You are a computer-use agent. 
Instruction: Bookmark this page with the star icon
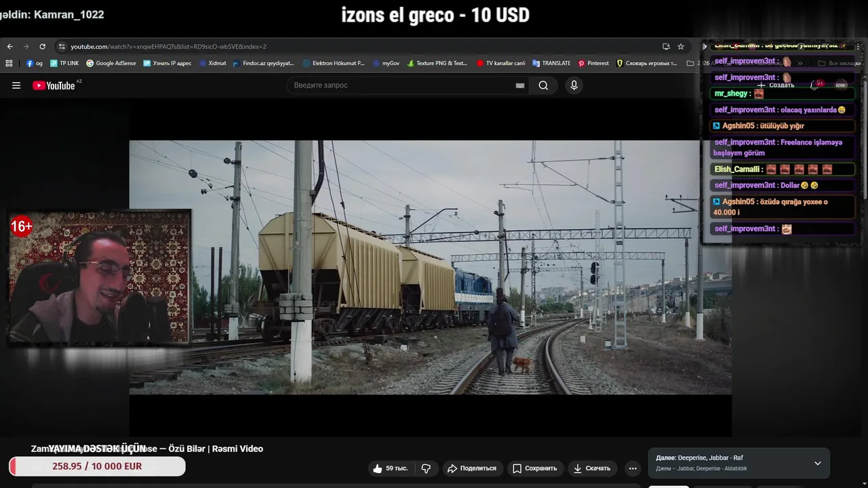[x=681, y=47]
